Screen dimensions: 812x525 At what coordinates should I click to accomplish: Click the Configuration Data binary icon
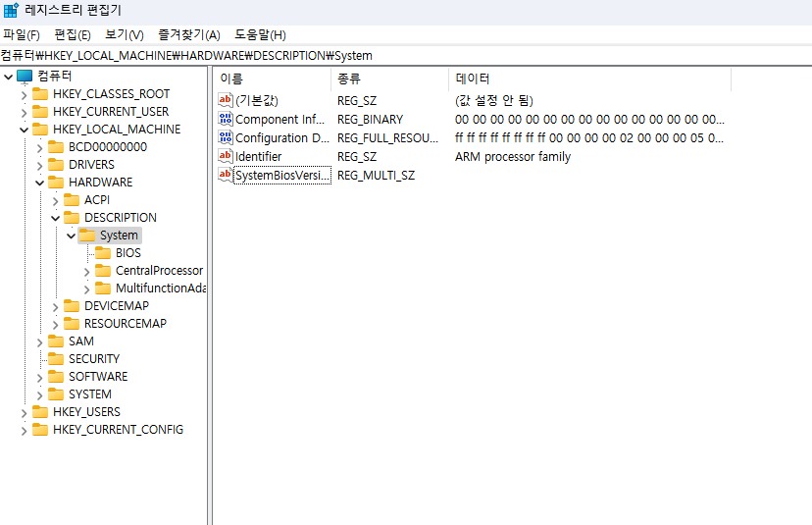coord(226,137)
